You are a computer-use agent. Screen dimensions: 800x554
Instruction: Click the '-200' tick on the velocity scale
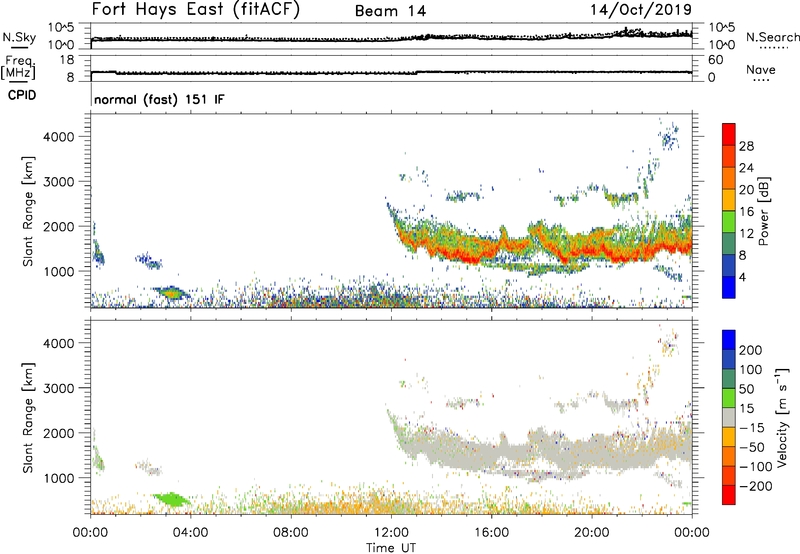coord(755,486)
